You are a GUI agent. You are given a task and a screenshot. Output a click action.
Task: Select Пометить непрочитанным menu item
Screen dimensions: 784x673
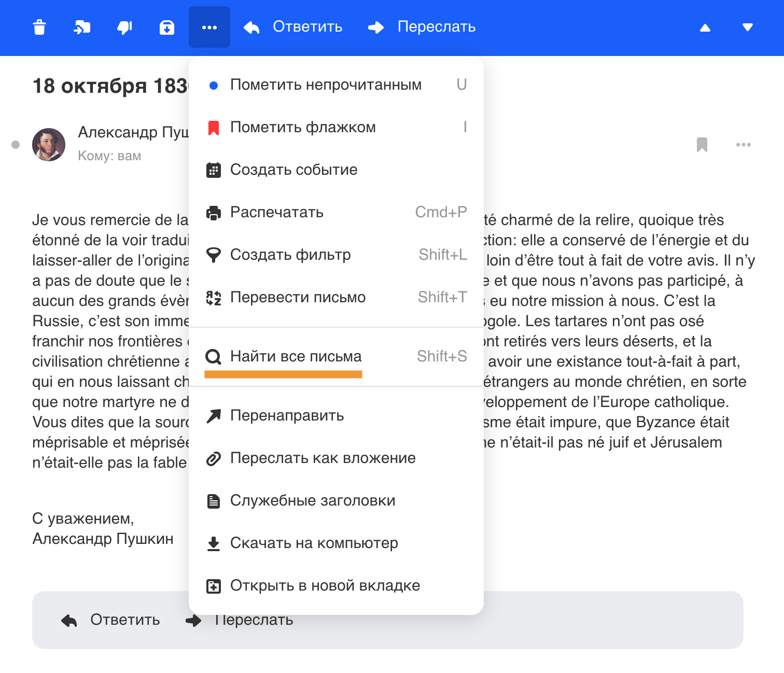pyautogui.click(x=336, y=85)
